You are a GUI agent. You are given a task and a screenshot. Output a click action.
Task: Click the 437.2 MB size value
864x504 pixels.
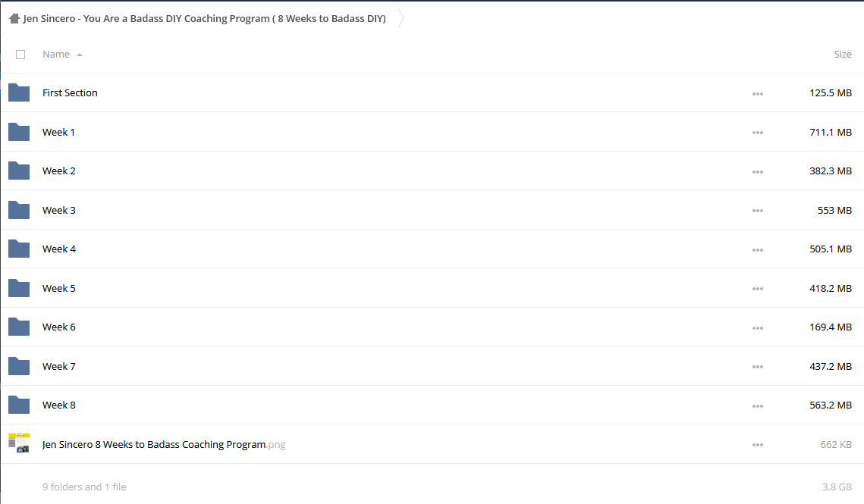[831, 366]
